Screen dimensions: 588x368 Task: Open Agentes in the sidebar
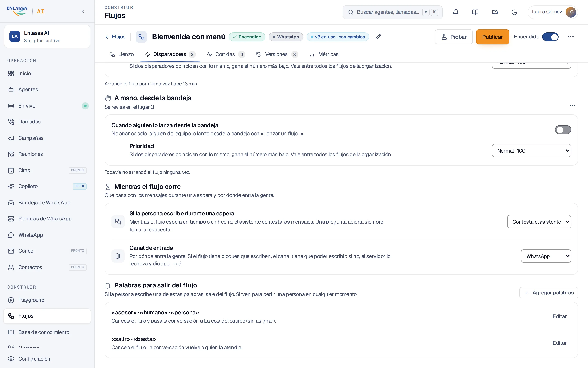pyautogui.click(x=47, y=89)
